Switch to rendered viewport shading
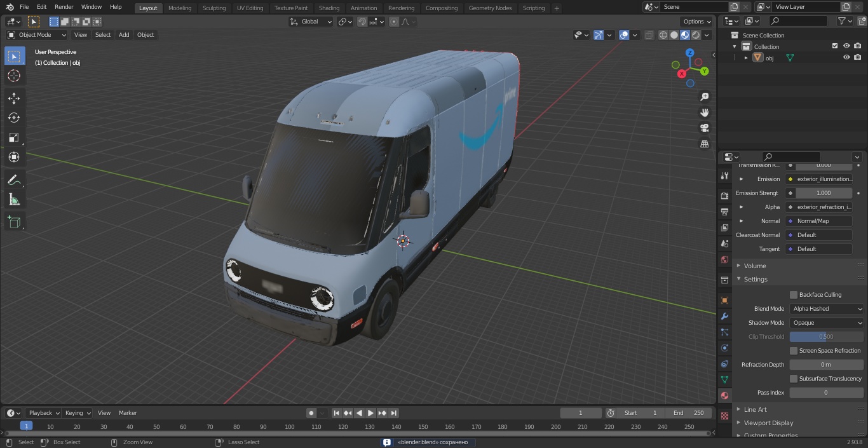This screenshot has width=868, height=448. click(696, 35)
